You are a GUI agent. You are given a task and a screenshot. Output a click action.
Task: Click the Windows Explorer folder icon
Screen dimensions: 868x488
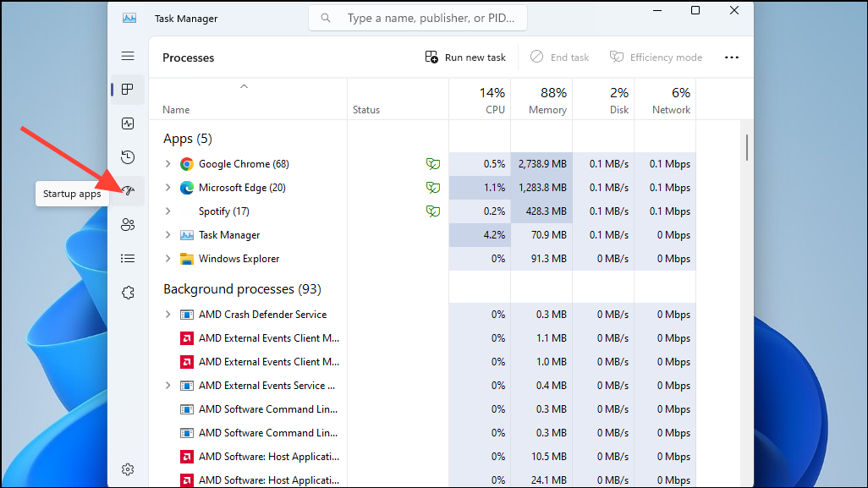[187, 259]
